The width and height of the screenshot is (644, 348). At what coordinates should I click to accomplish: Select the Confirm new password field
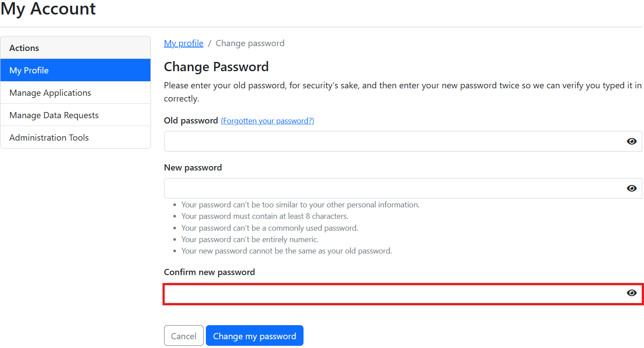coord(392,294)
